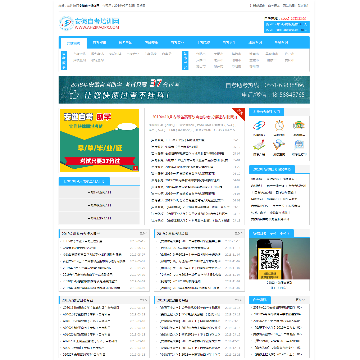Open the house-shaped shortcut icon
Image resolution: width=360 pixels, height=360 pixels.
click(x=299, y=125)
